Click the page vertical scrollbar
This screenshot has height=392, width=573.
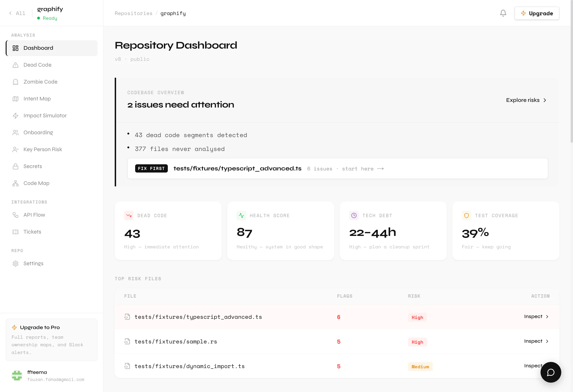click(x=572, y=71)
